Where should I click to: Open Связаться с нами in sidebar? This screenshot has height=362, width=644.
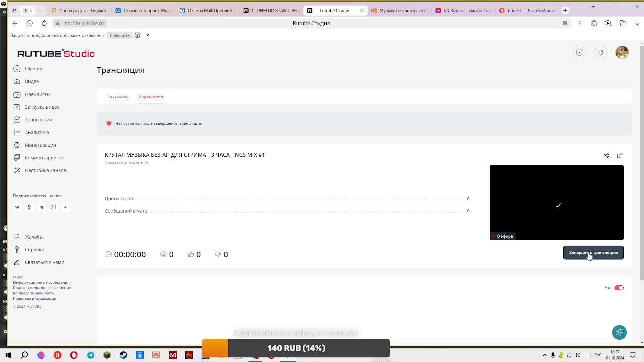(x=44, y=262)
